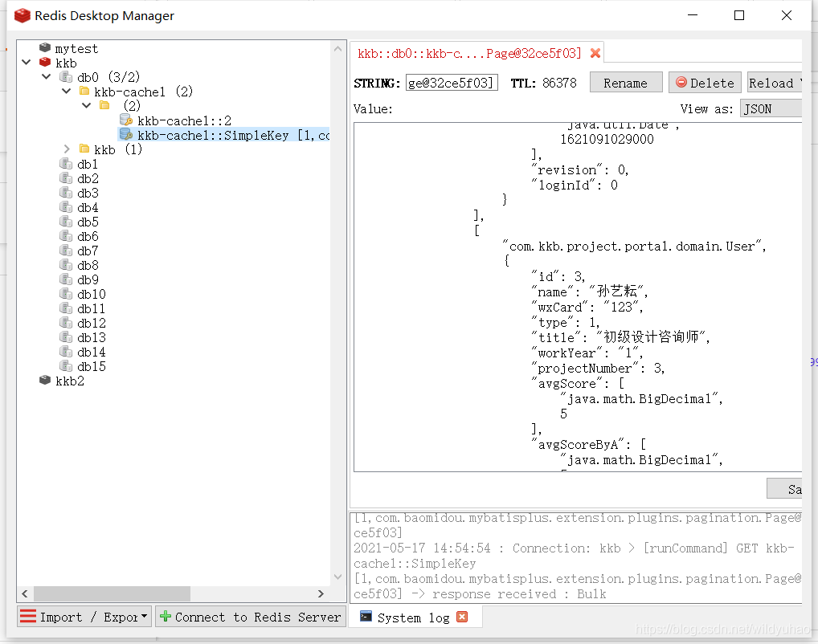This screenshot has width=818, height=644.
Task: Click Connect to Redis Server button
Action: pyautogui.click(x=250, y=617)
